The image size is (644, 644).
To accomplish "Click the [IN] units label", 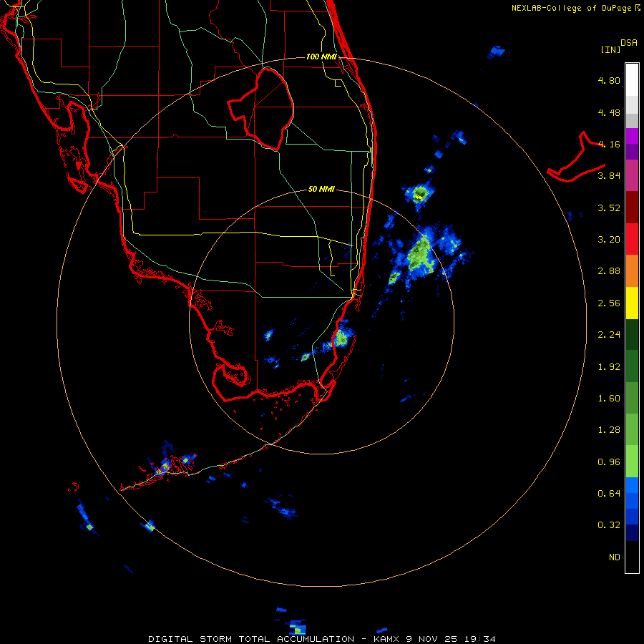I will (x=610, y=49).
